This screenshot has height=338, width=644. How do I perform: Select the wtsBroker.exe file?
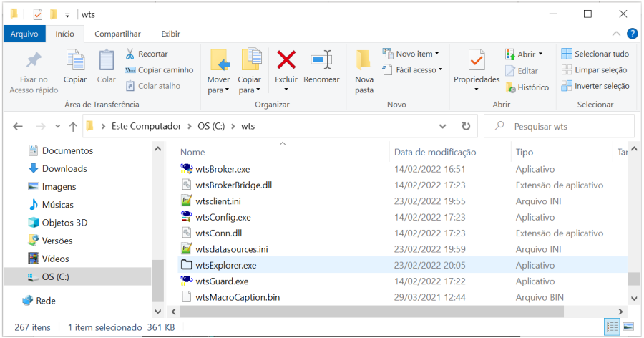223,169
